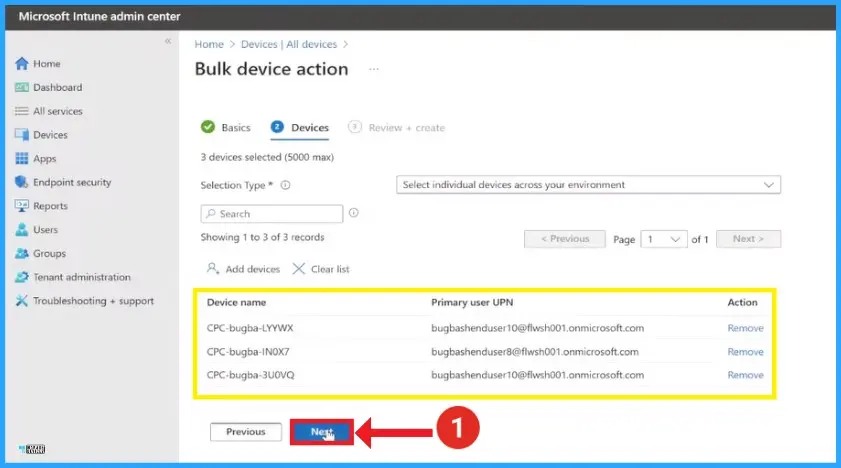The image size is (841, 468).
Task: Collapse the sidebar with double chevron
Action: (168, 41)
